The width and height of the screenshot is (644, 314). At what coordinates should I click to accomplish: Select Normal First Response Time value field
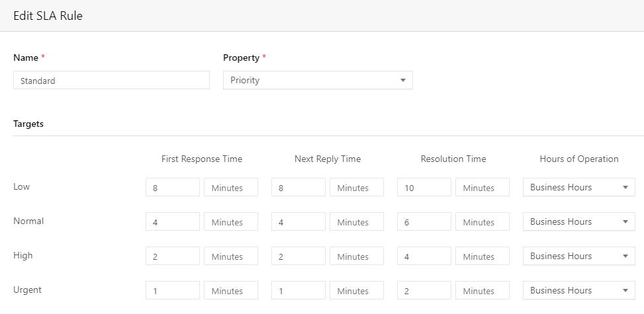[172, 222]
